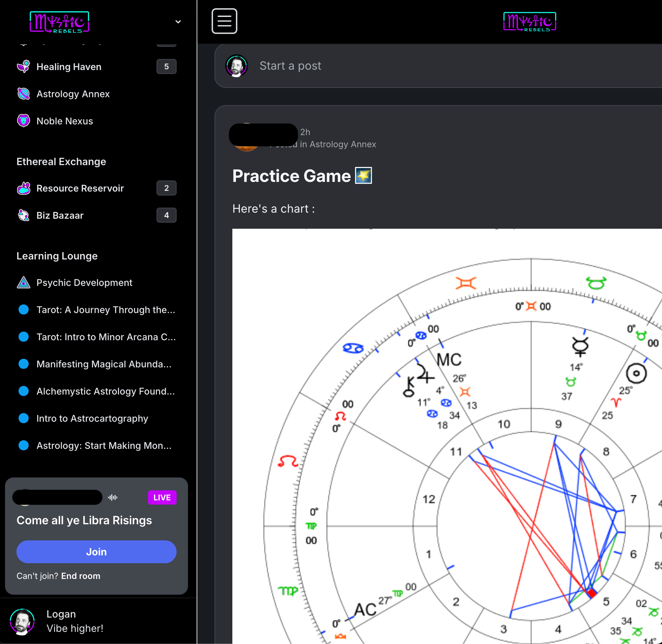Click the Noble Nexus lion icon
The image size is (662, 644).
pos(24,121)
